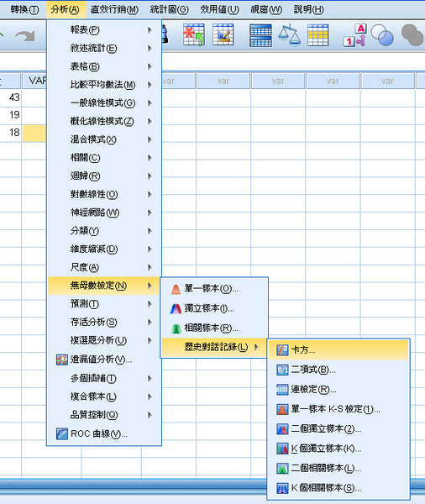Expand 神經網路(W) submenu
The height and width of the screenshot is (504, 425).
[x=104, y=213]
